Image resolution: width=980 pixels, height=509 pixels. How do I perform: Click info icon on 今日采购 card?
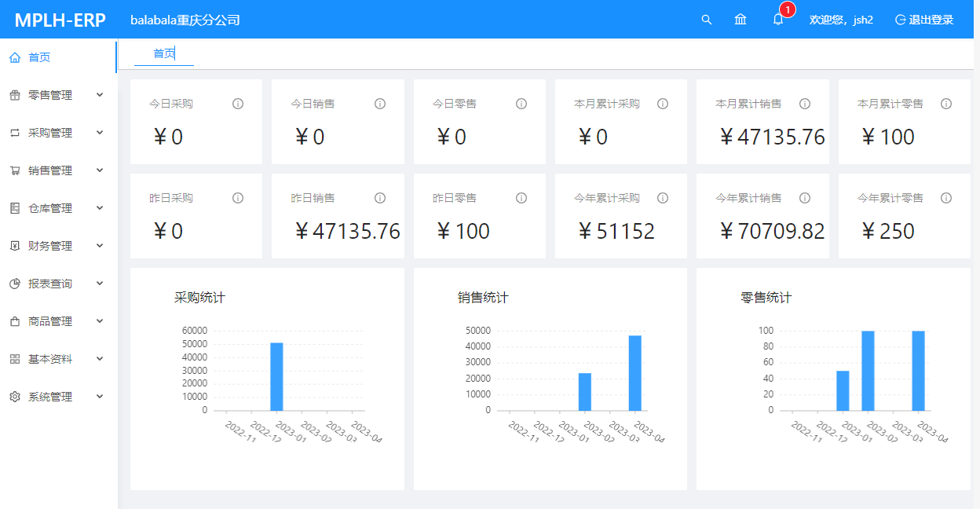click(x=238, y=104)
